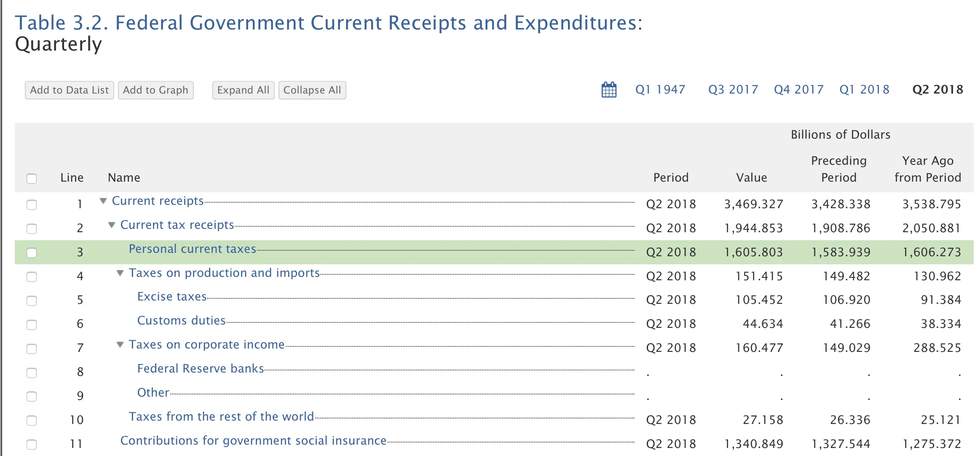Select checkbox on line 6 Customs duties
The image size is (980, 456).
tap(32, 325)
